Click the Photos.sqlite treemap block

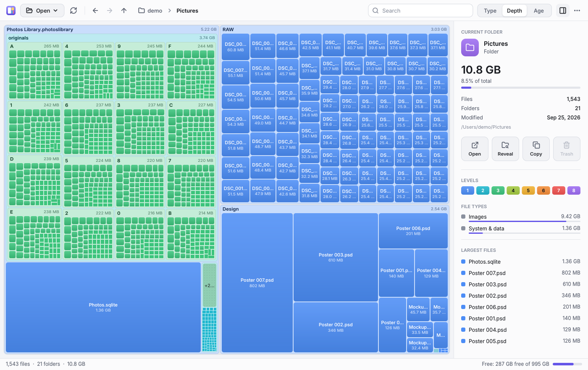pyautogui.click(x=103, y=307)
